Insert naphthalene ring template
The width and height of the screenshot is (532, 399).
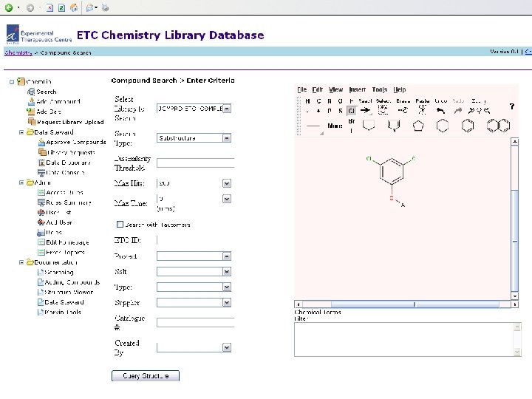click(498, 126)
